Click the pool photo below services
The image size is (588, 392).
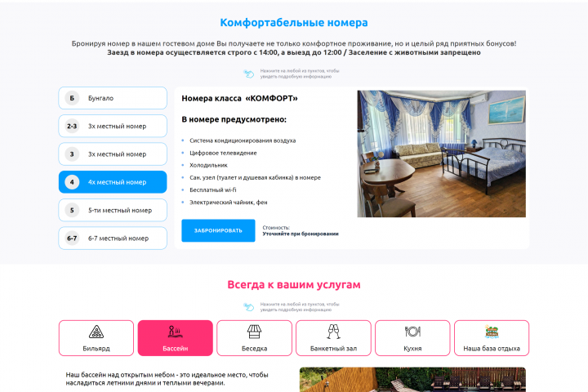coord(412,380)
